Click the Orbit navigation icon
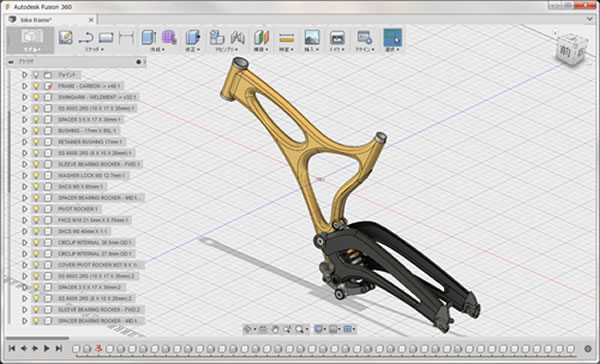The image size is (600, 364). (x=248, y=329)
